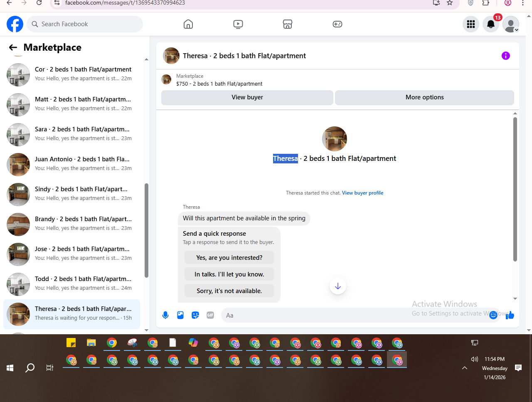
Task: Open Windows taskbar search
Action: [30, 368]
